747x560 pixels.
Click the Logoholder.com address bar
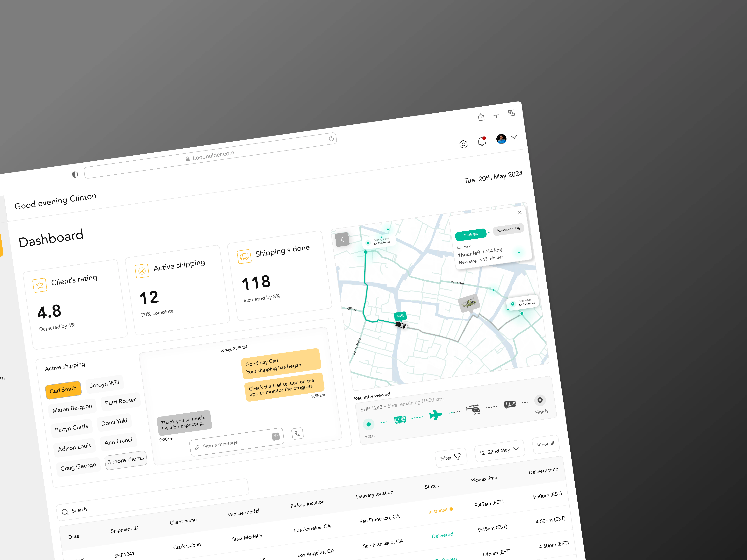point(210,156)
